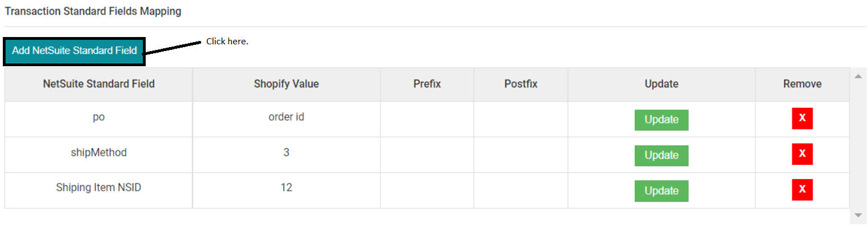
Task: Click the Remove column header
Action: point(802,84)
